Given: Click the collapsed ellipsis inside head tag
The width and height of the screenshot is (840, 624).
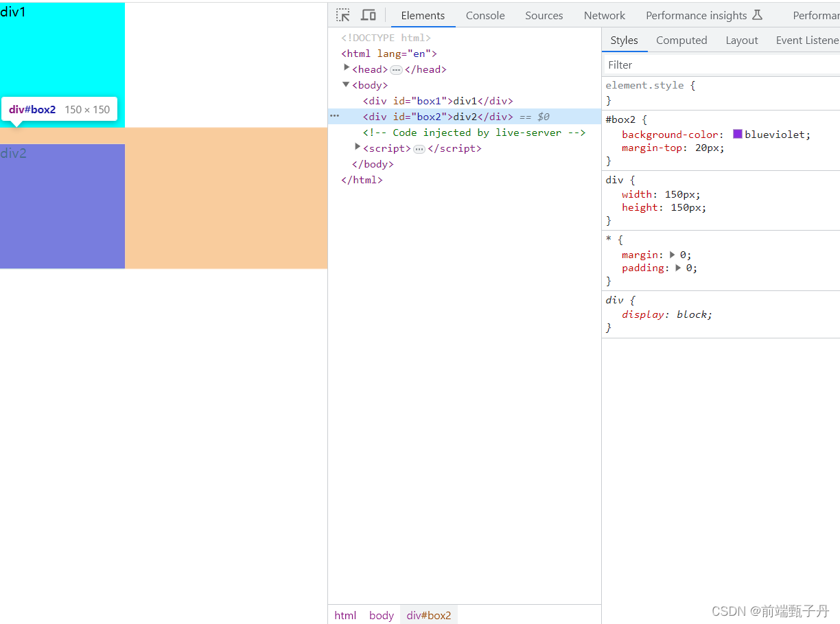Looking at the screenshot, I should pyautogui.click(x=397, y=69).
